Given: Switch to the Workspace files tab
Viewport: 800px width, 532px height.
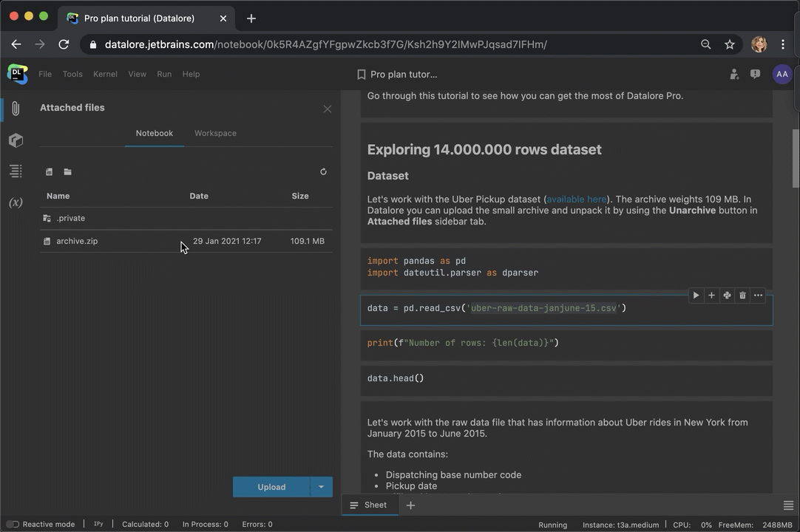Looking at the screenshot, I should [x=215, y=133].
